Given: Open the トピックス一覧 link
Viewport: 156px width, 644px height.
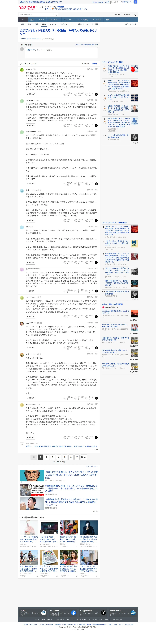Looking at the screenshot, I should pyautogui.click(x=130, y=25).
